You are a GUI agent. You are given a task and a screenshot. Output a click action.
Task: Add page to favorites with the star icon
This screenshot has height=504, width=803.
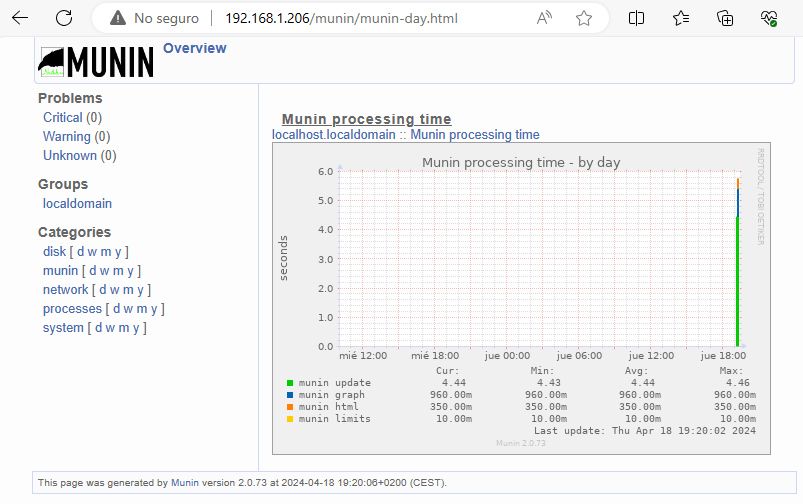584,18
